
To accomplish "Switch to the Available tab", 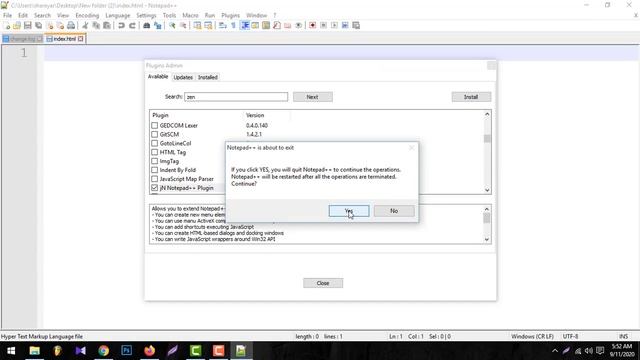I will (158, 77).
